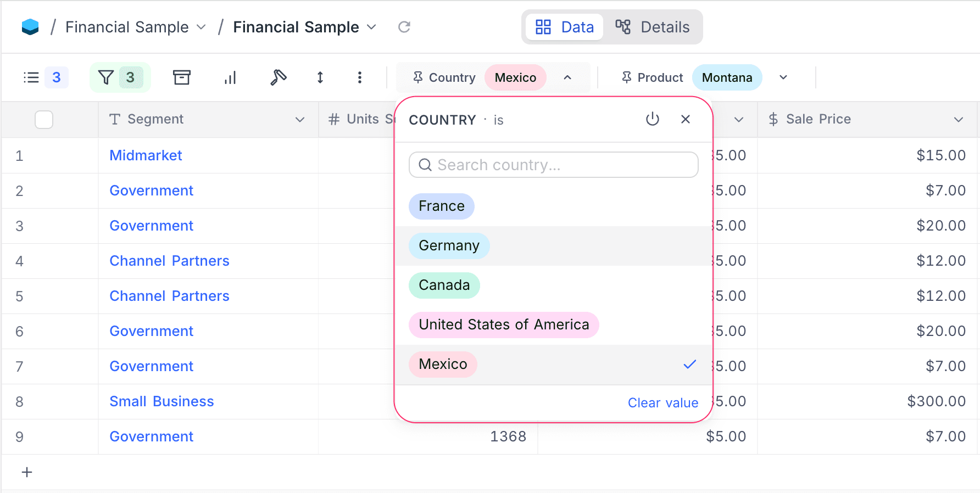This screenshot has height=493, width=980.
Task: Deselect Mexico in the country list
Action: (x=443, y=364)
